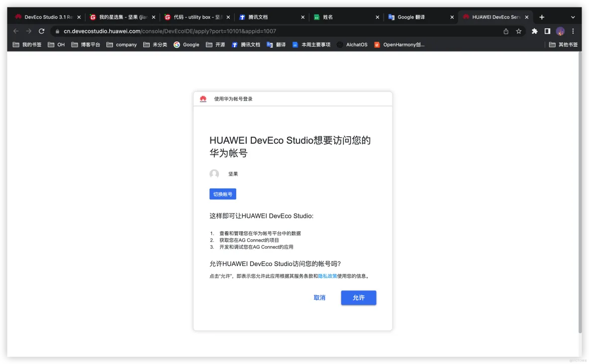Click the 取消 (Cancel) button
Viewport: 589px width, 364px height.
coord(319,297)
